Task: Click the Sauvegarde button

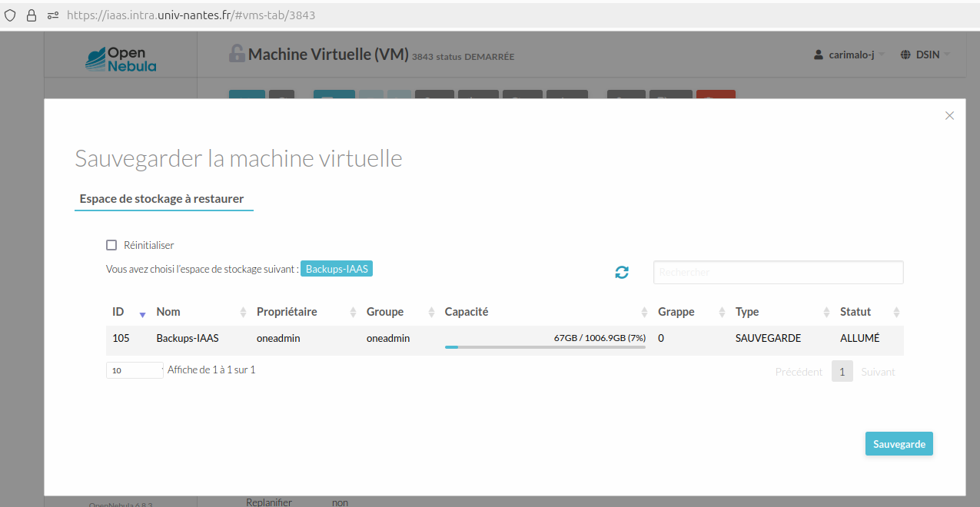Action: click(x=899, y=443)
